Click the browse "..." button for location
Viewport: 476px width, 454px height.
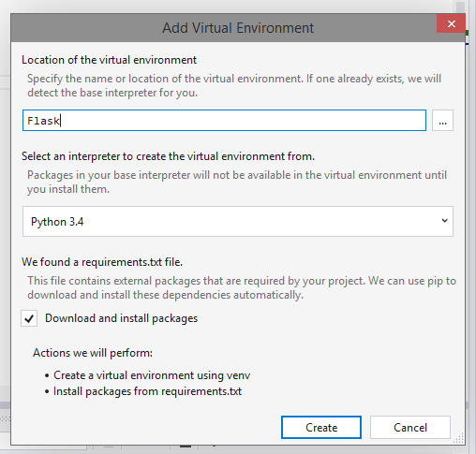click(442, 121)
